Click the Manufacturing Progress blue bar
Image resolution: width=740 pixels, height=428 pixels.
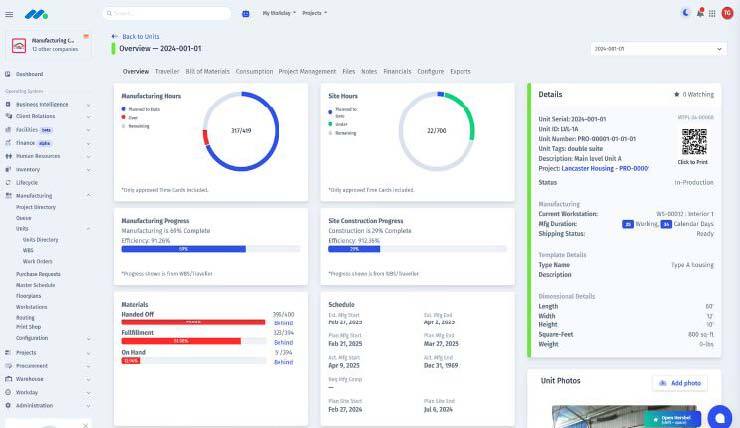(x=184, y=249)
